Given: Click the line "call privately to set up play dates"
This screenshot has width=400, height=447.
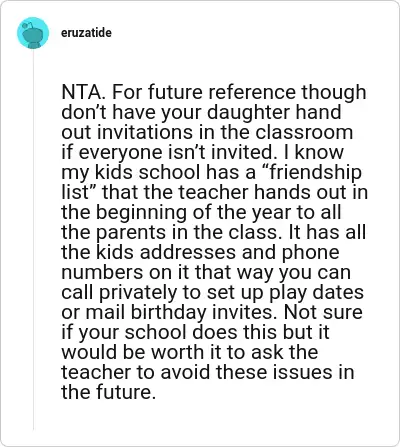Looking at the screenshot, I should click(x=212, y=292).
